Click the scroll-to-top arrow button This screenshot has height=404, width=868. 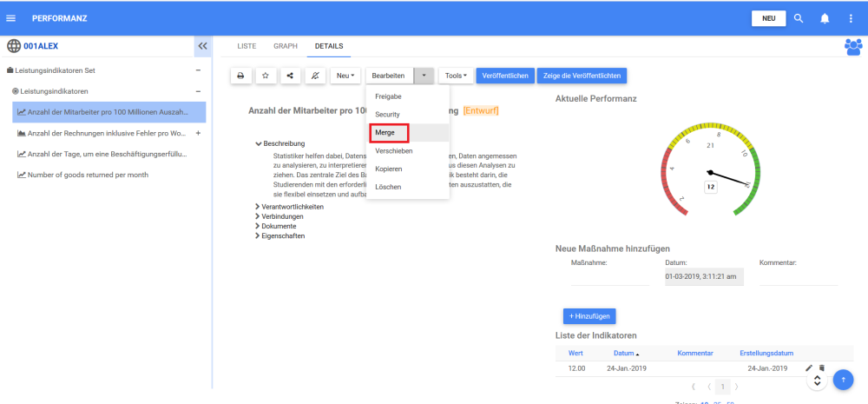click(843, 380)
